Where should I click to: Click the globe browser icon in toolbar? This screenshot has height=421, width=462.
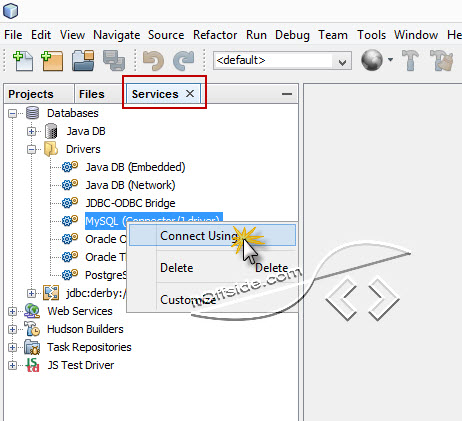point(372,60)
